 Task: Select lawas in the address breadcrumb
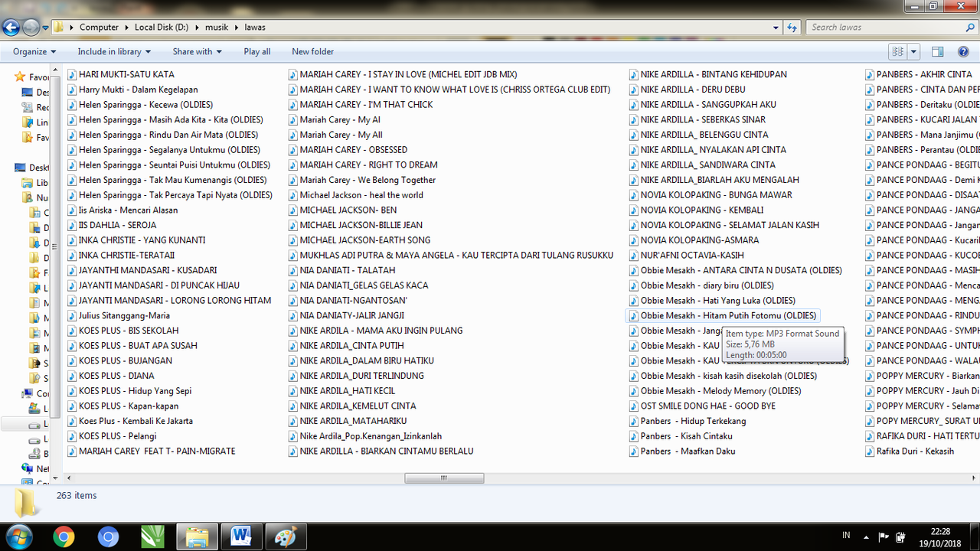point(255,27)
